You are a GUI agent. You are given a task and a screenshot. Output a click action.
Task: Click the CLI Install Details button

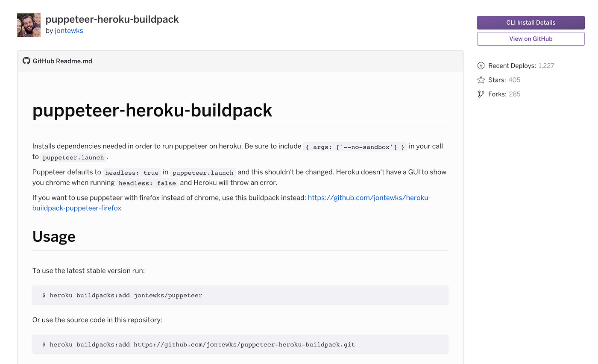click(x=531, y=23)
